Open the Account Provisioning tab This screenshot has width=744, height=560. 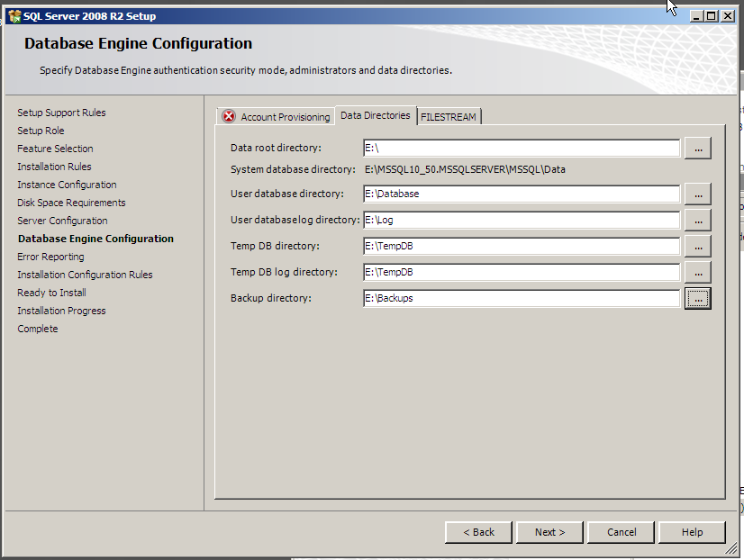(x=276, y=117)
